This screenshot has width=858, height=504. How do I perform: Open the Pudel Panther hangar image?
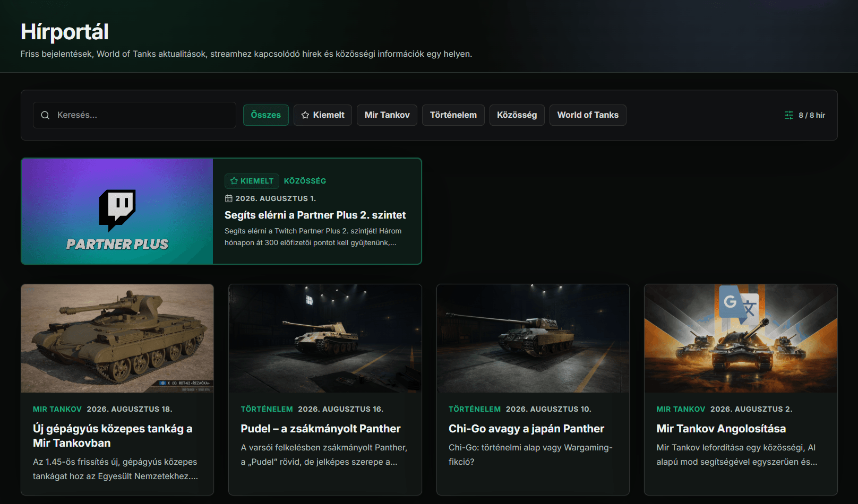pyautogui.click(x=325, y=338)
